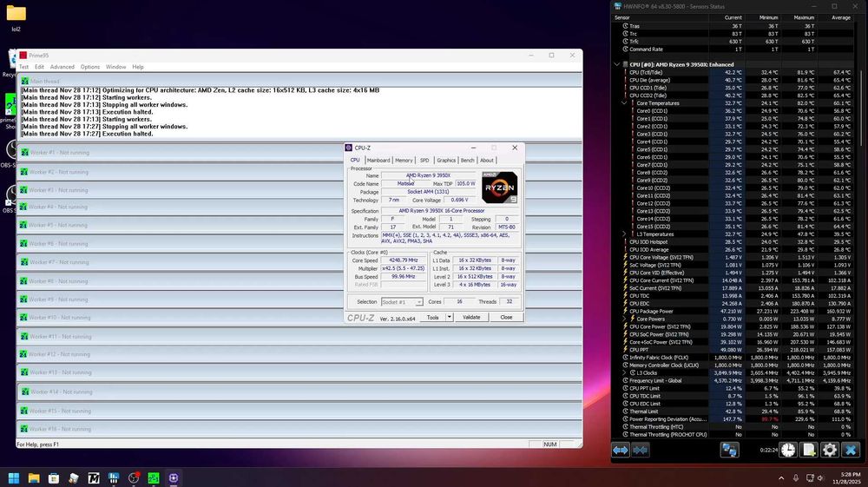Screen dimensions: 868x487
Task: Open HWiNFO taskbar icon
Action: (x=114, y=478)
